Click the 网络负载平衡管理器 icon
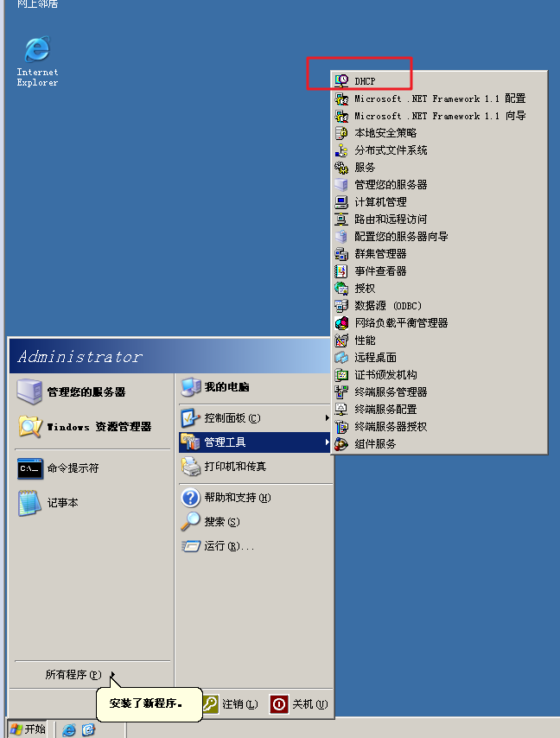 [x=341, y=323]
